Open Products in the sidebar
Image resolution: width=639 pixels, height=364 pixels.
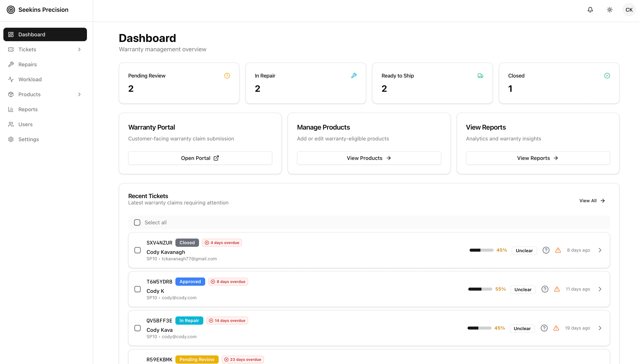pos(45,95)
